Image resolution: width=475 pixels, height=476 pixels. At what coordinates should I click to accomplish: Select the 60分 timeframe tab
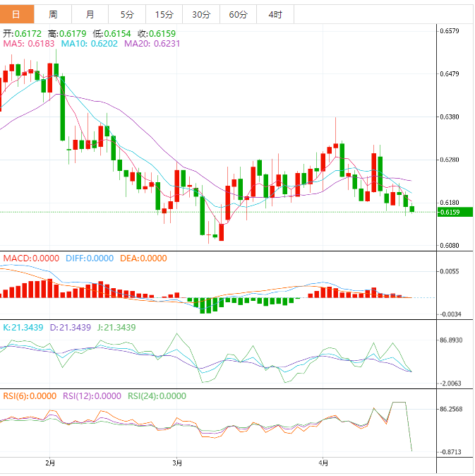(x=238, y=14)
